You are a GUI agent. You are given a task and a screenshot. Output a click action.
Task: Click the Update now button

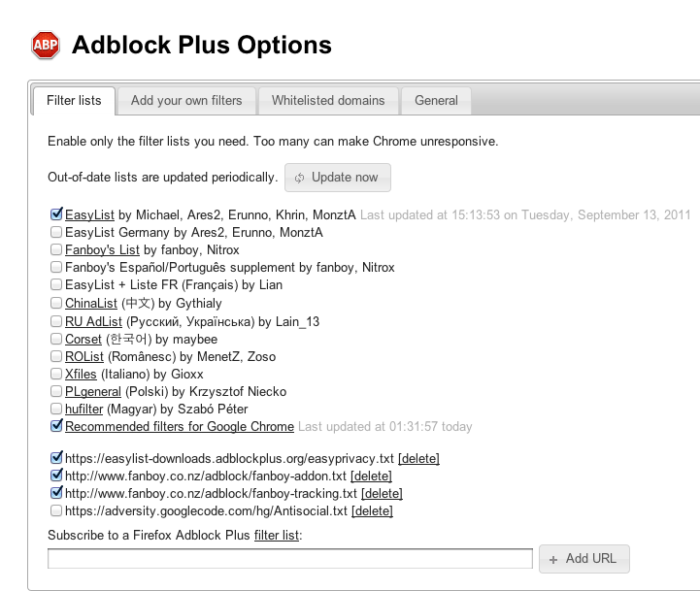[x=338, y=178]
